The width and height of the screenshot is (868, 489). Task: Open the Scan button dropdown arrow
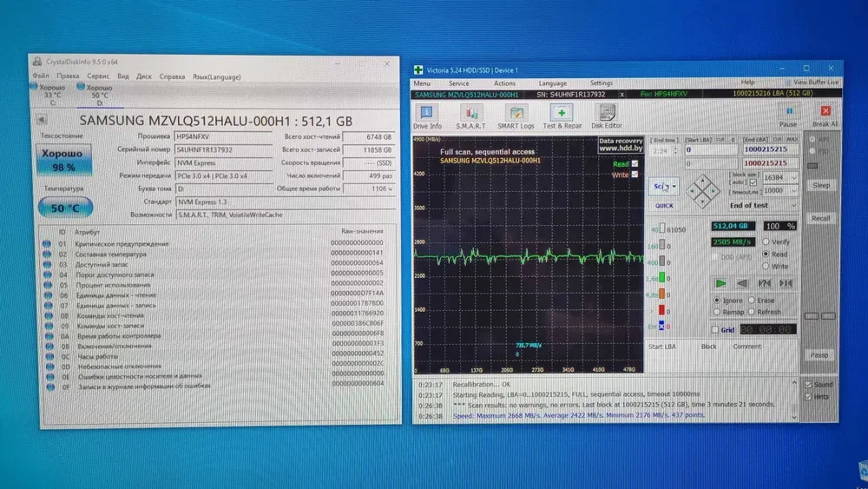674,187
